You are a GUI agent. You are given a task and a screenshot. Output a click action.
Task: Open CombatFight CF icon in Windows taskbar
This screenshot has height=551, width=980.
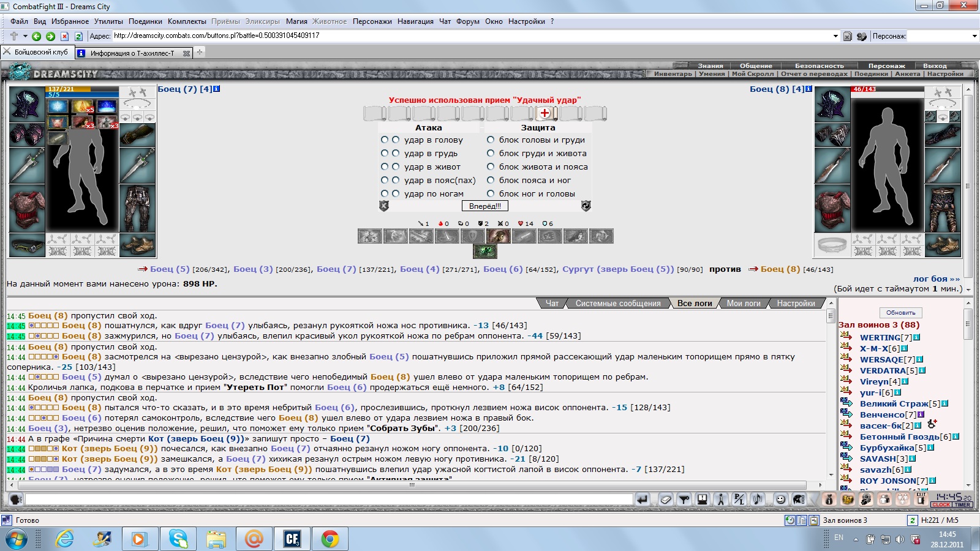(292, 539)
